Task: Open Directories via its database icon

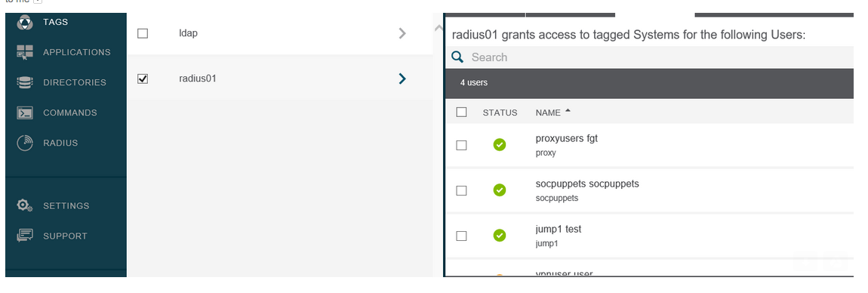Action: tap(25, 82)
